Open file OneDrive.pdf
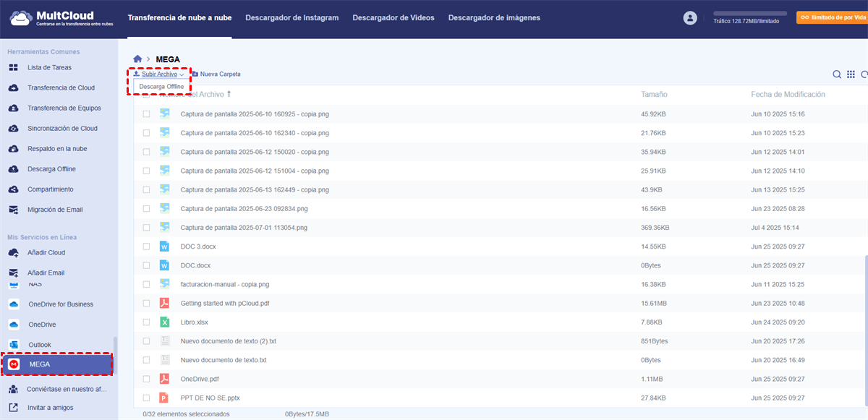Screen dimensions: 868x420 tap(200, 379)
